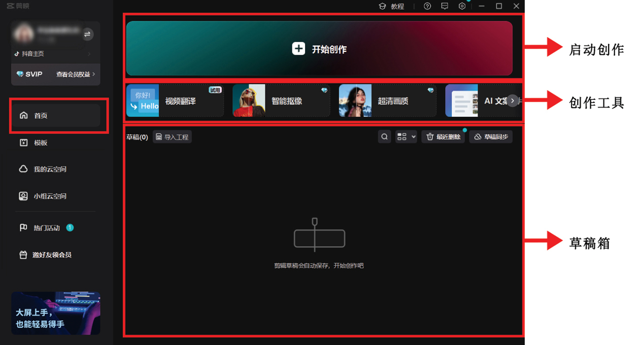Screen dimensions: 644x345
Task: Open the feedback message icon
Action: point(445,6)
